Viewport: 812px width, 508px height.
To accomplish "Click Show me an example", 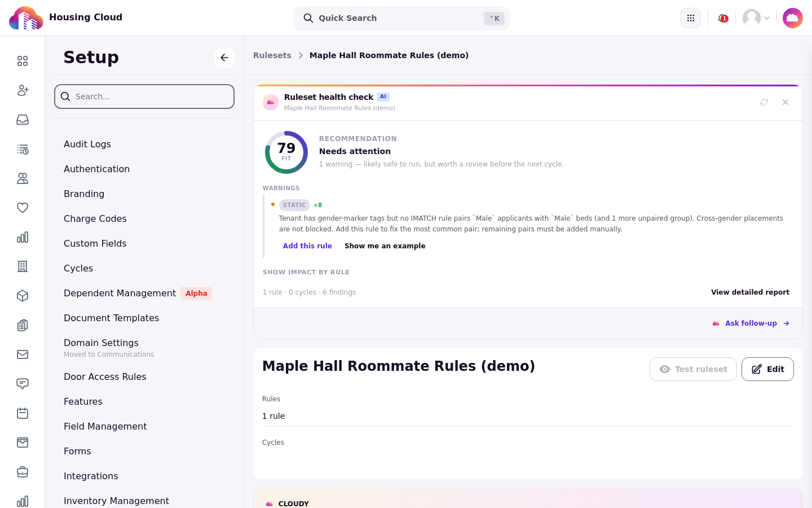I will (x=385, y=246).
